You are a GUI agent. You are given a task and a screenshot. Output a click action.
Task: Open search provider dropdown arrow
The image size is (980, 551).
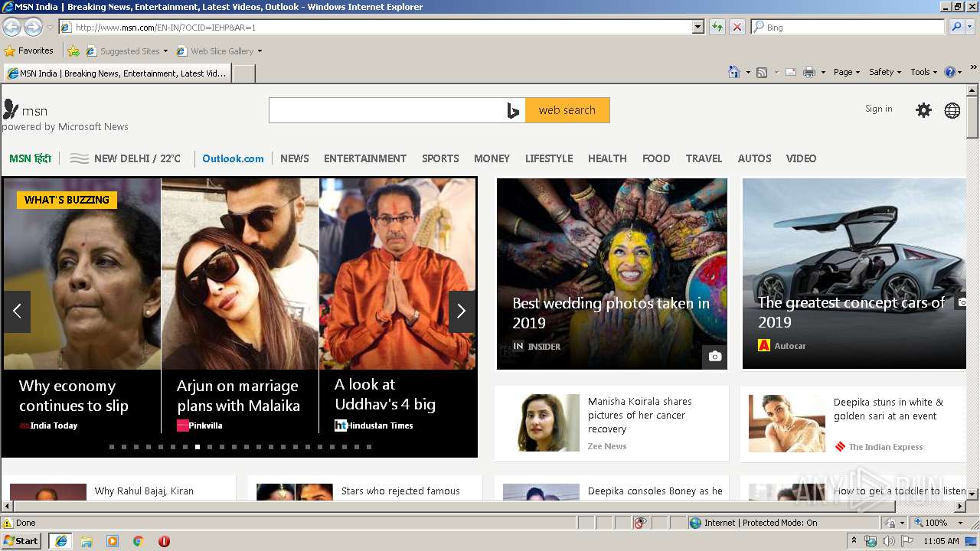pos(972,27)
